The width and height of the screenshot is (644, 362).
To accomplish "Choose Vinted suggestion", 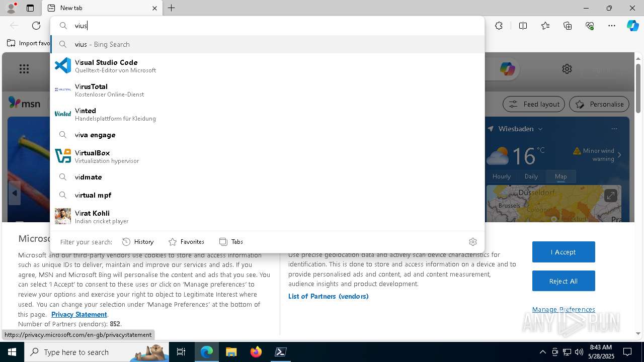I will (267, 114).
